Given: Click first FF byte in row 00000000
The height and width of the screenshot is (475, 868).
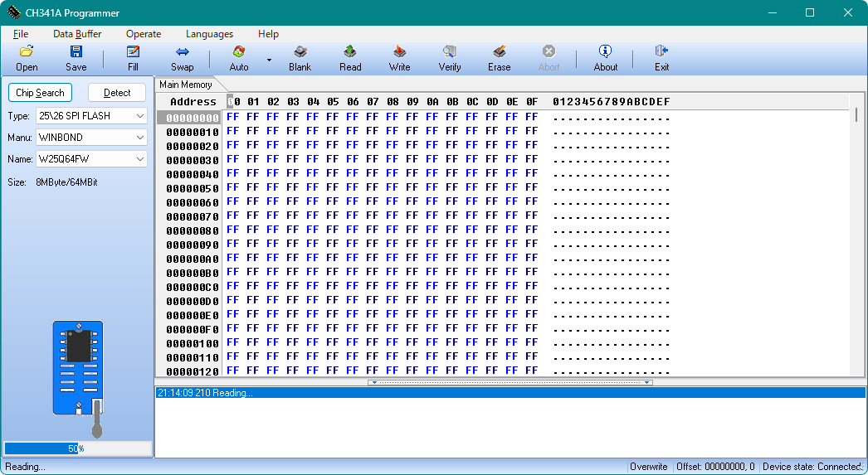Looking at the screenshot, I should point(233,117).
